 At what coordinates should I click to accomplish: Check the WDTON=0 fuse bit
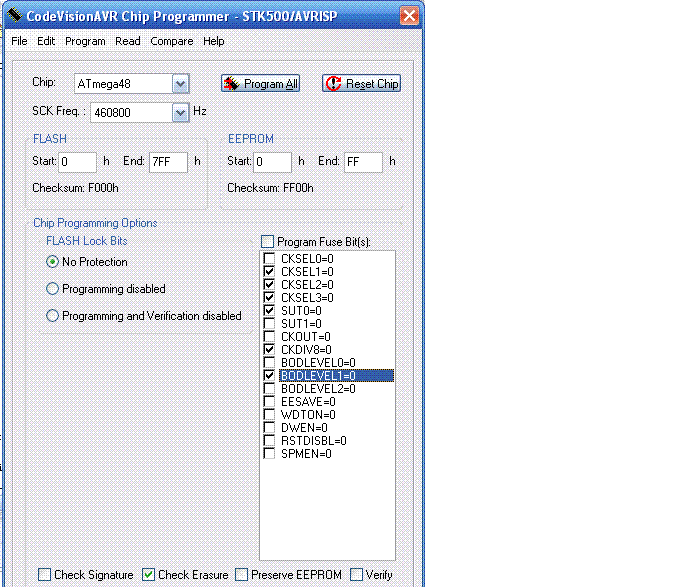tap(269, 415)
